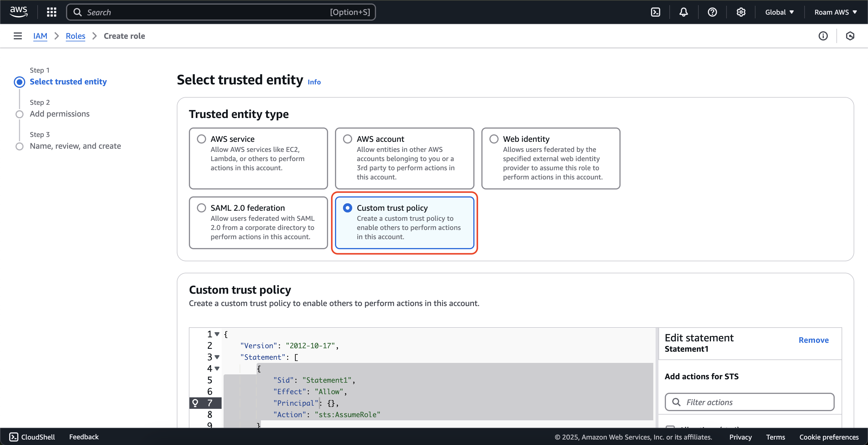The height and width of the screenshot is (445, 868).
Task: Open the Roam AWS account dropdown
Action: (x=836, y=12)
